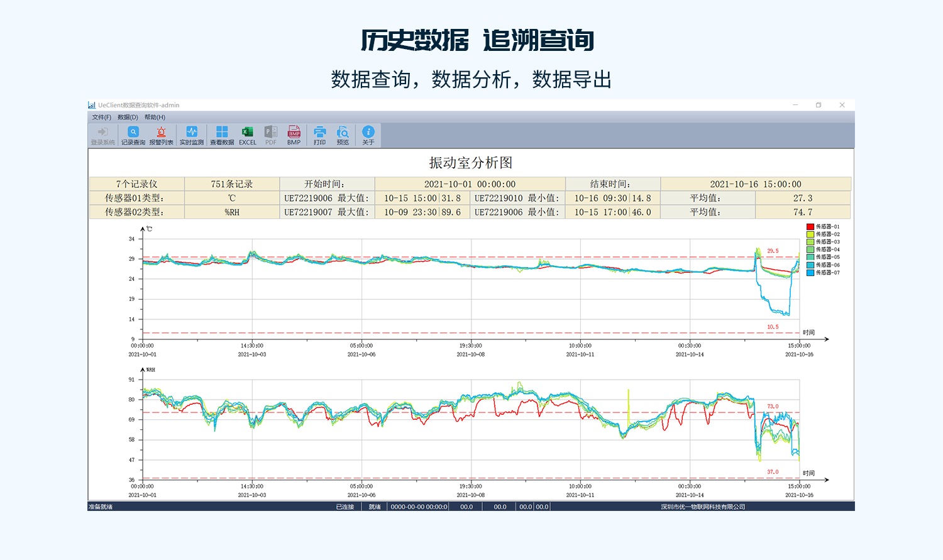Image resolution: width=943 pixels, height=560 pixels.
Task: Select the 打印 print icon
Action: coord(320,134)
